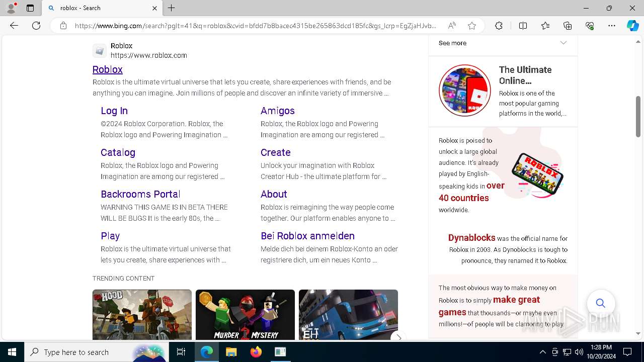
Task: Click Dynablocks highlighted text
Action: pos(472,238)
